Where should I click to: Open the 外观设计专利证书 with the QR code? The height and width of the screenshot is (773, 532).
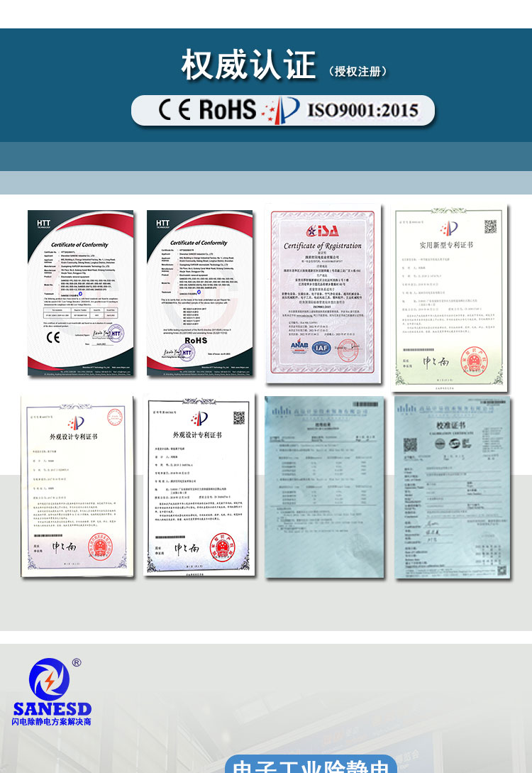[200, 484]
